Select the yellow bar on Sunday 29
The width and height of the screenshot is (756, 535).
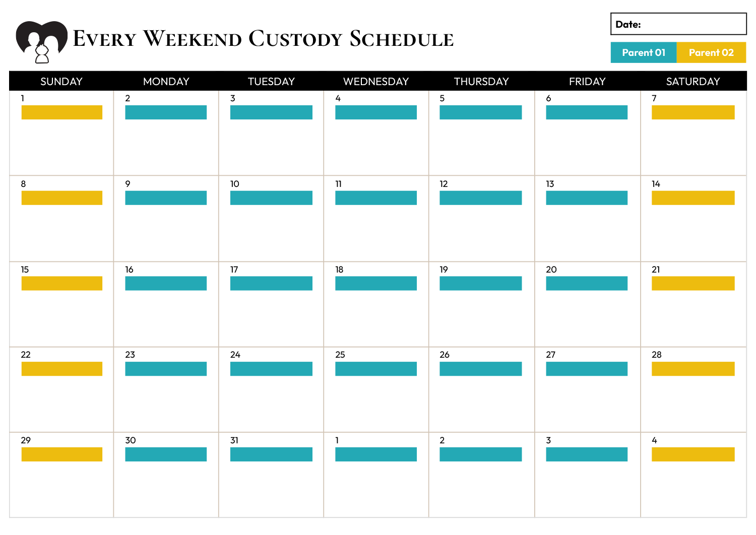[x=62, y=454]
